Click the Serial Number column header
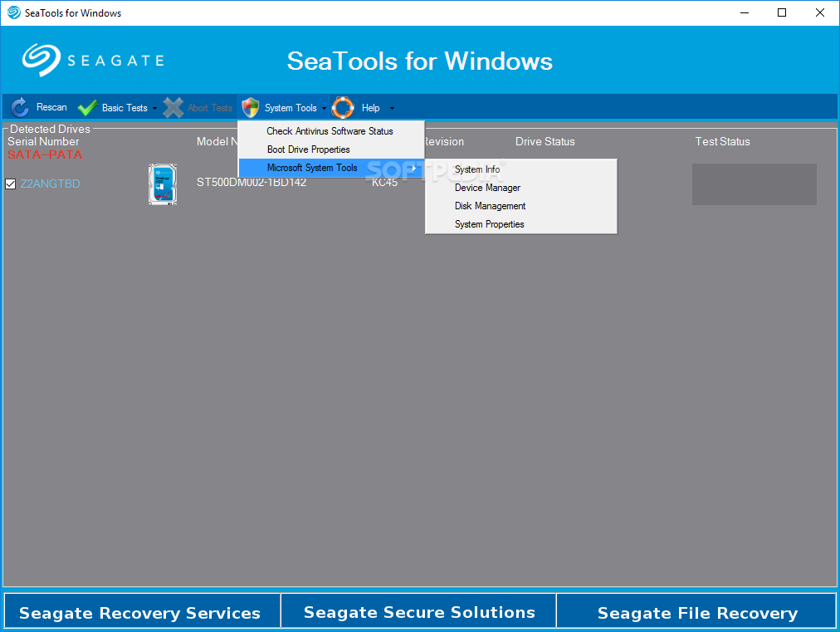Image resolution: width=840 pixels, height=632 pixels. tap(43, 141)
